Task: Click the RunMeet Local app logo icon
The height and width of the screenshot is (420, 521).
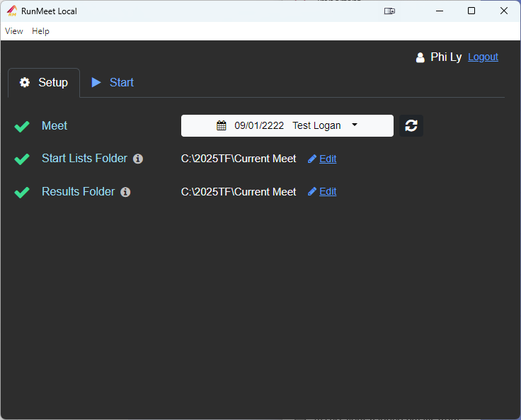Action: coord(12,11)
